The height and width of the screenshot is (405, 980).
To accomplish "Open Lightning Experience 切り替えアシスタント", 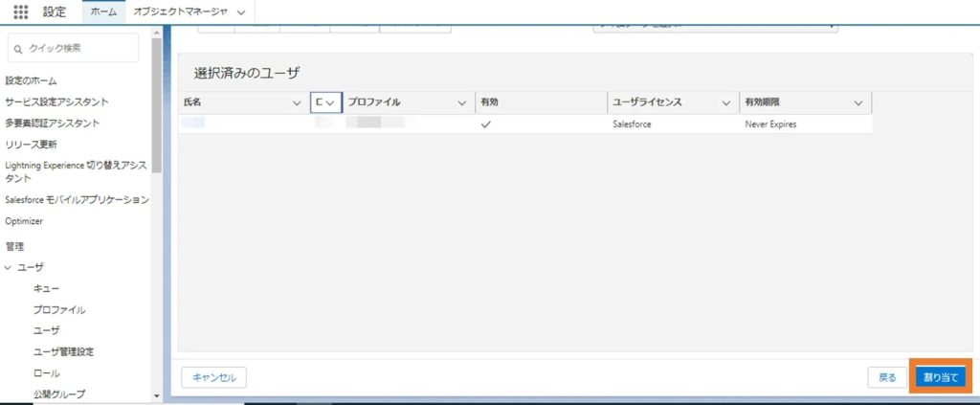I will (77, 172).
